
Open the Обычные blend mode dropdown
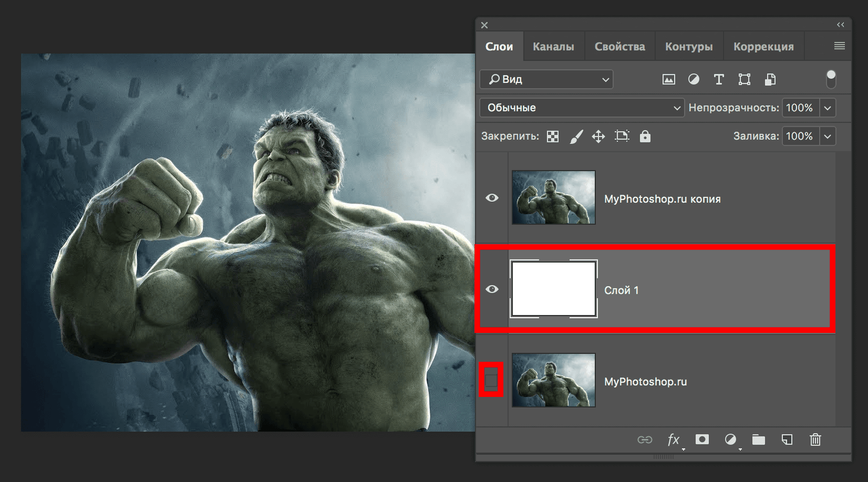coord(582,108)
